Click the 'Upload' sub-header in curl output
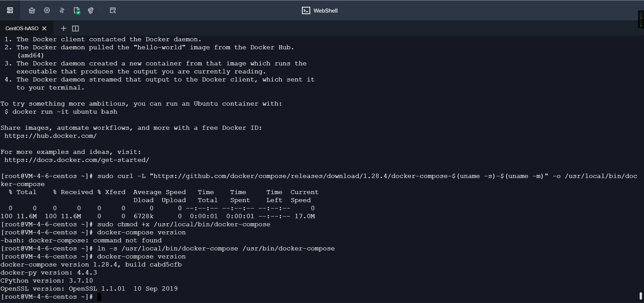 coord(174,200)
